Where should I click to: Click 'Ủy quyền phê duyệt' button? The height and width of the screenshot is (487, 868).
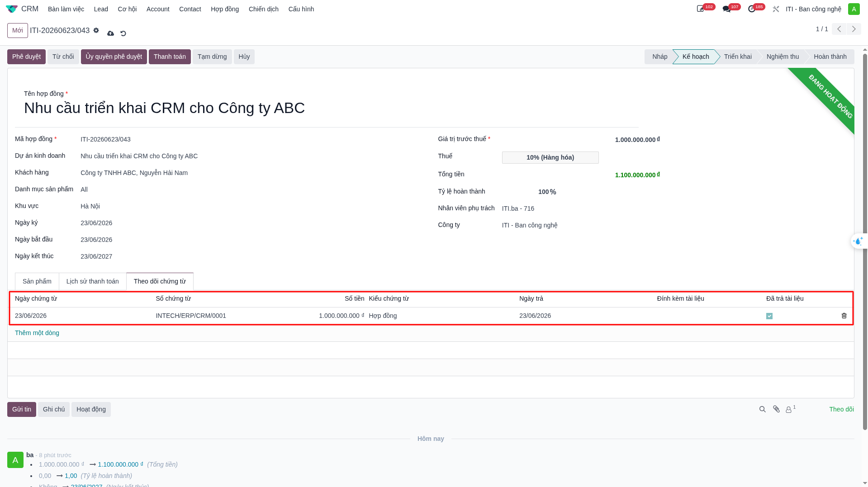coord(114,57)
